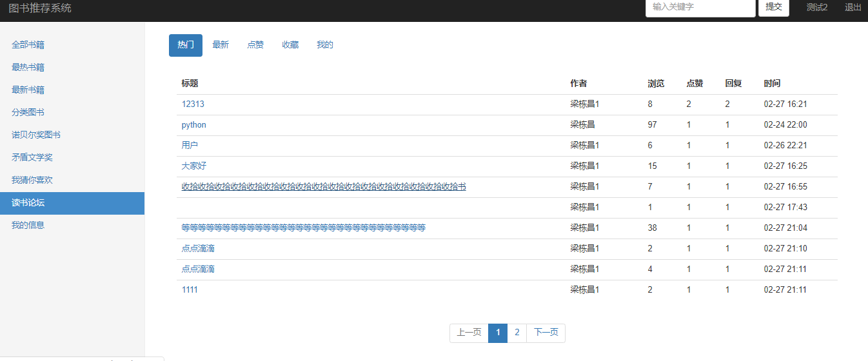
Task: Click the timestamp 02-27 16:25
Action: pyautogui.click(x=785, y=166)
